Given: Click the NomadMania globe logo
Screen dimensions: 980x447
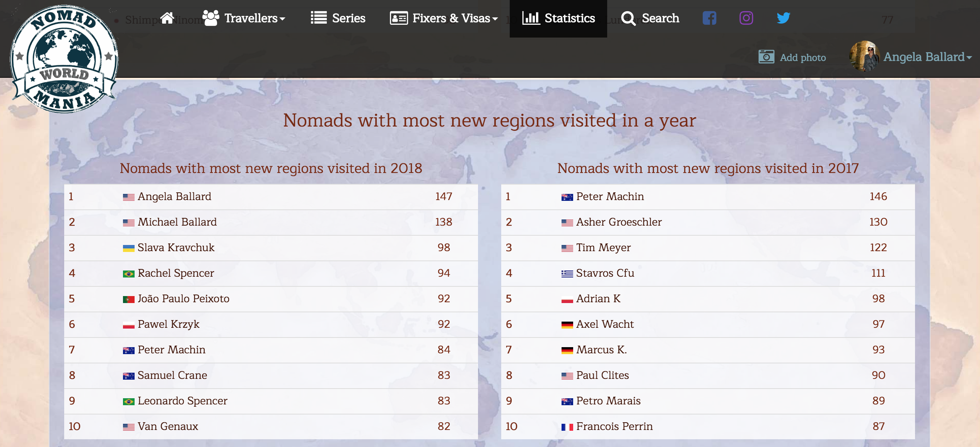Looking at the screenshot, I should coord(64,59).
